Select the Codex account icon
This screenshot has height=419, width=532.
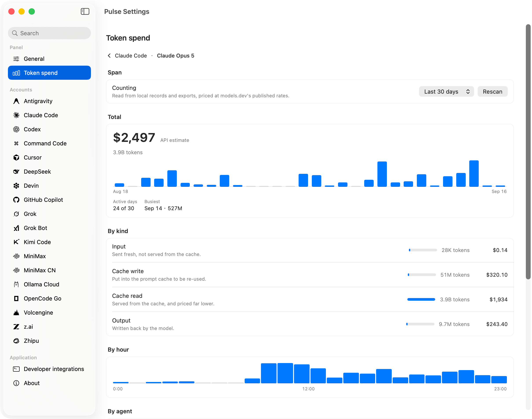16,129
